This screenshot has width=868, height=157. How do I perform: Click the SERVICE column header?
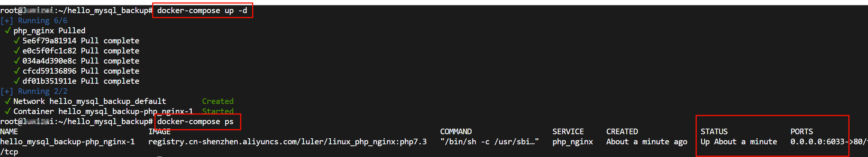(568, 132)
